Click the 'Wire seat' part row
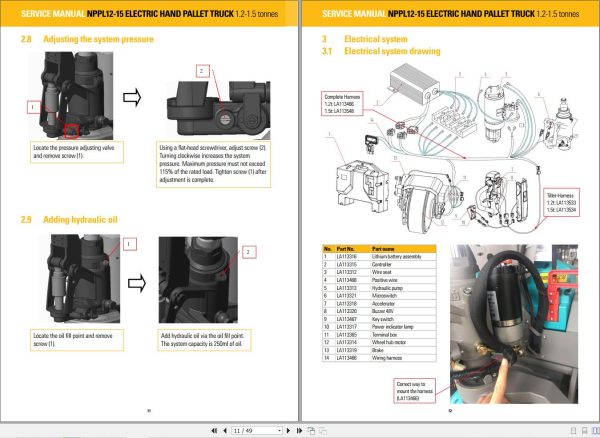Image resolution: width=600 pixels, height=438 pixels. [x=379, y=272]
